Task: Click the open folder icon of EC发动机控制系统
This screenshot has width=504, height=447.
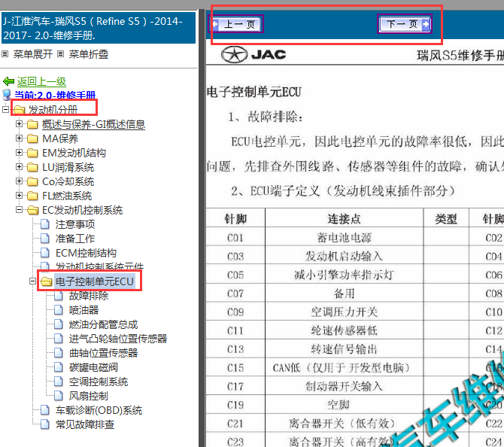Action: coord(33,210)
